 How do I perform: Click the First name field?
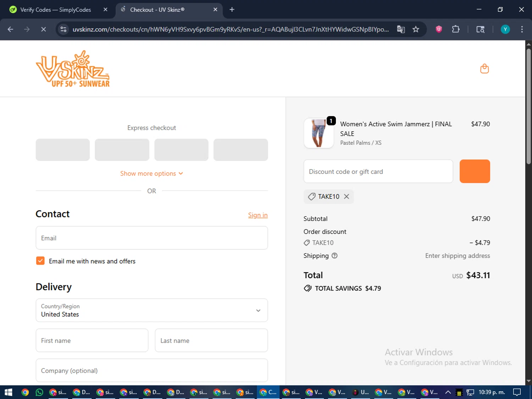(x=92, y=340)
